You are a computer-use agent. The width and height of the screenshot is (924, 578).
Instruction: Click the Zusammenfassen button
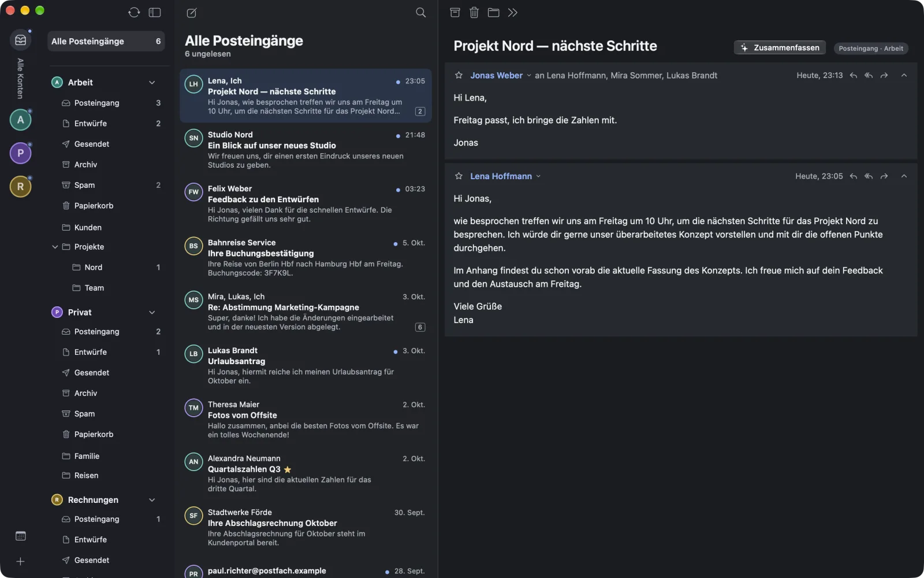780,48
